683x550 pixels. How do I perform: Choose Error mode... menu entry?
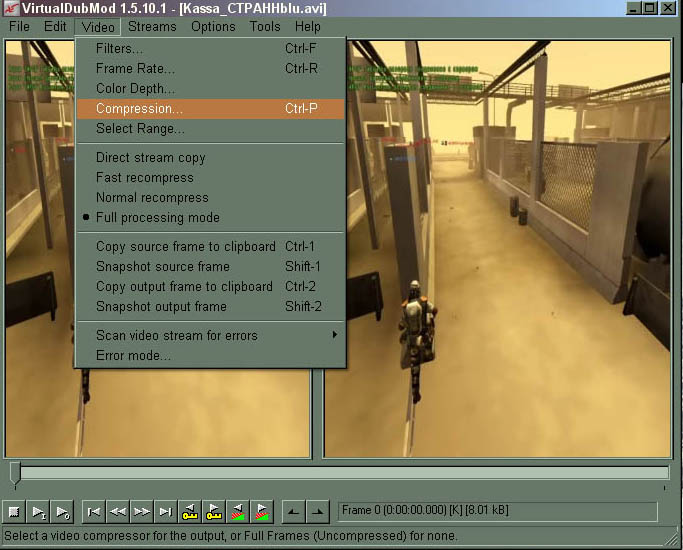click(211, 356)
